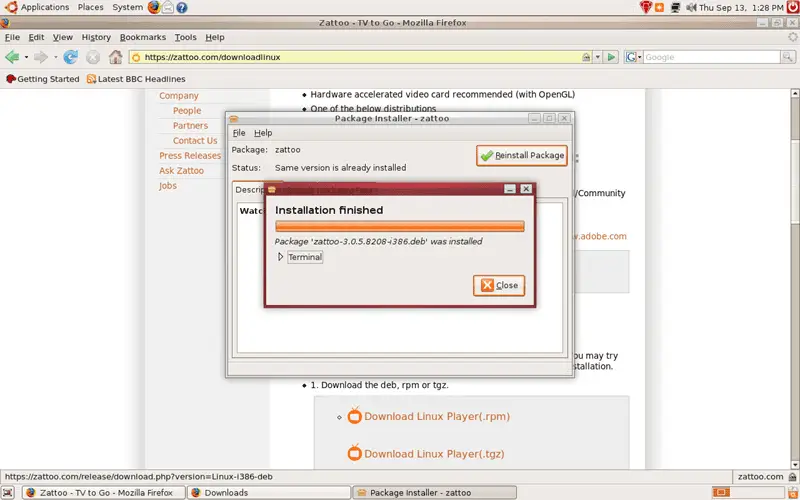Image resolution: width=800 pixels, height=500 pixels.
Task: Click the grey Forward arrow in Firefox
Action: (41, 57)
